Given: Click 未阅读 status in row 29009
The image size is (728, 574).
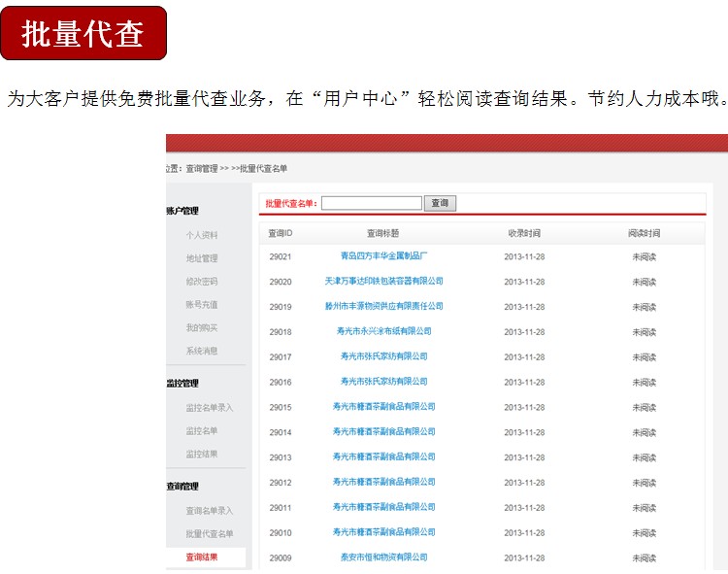Looking at the screenshot, I should pyautogui.click(x=644, y=557).
